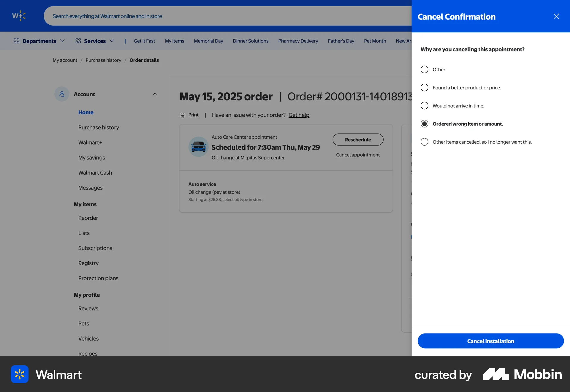Close the Cancel Confirmation panel
Viewport: 570px width, 392px height.
pos(556,16)
